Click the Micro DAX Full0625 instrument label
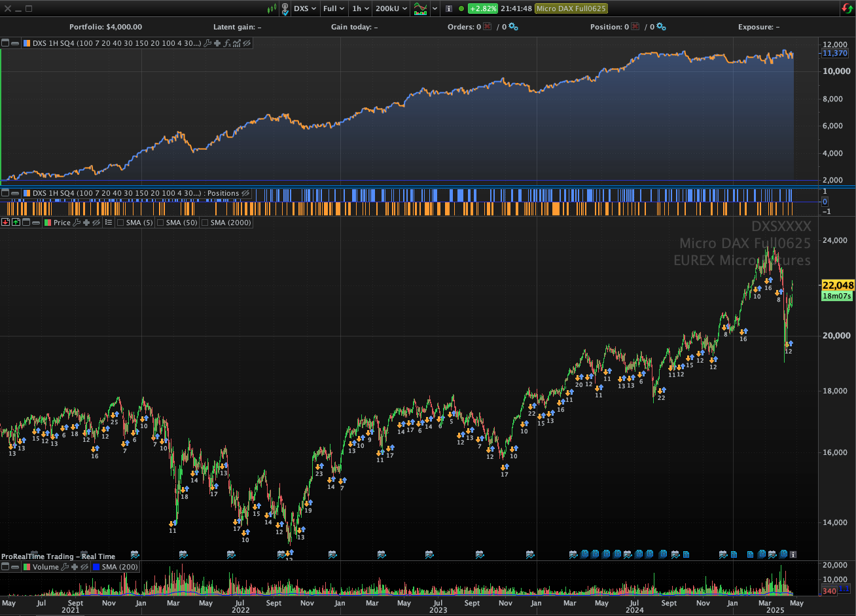Screen dimensions: 856x616 571,9
